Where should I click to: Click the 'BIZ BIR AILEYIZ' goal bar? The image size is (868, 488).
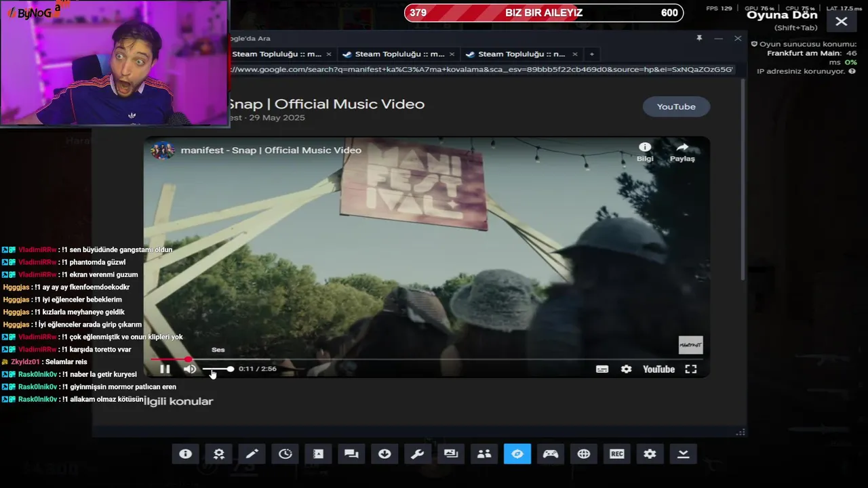(x=544, y=13)
